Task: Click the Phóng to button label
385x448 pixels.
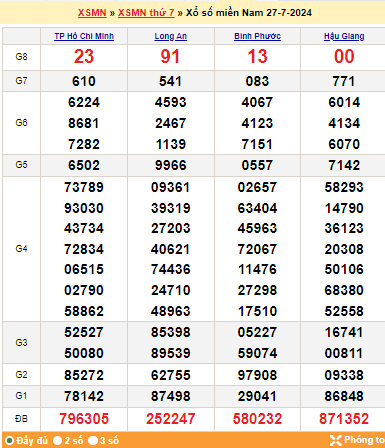Action: pos(364,440)
